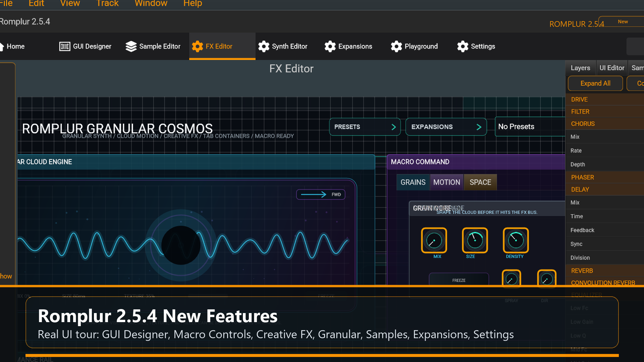This screenshot has height=362, width=644.
Task: Switch to the GRAINS macro tab
Action: click(413, 182)
